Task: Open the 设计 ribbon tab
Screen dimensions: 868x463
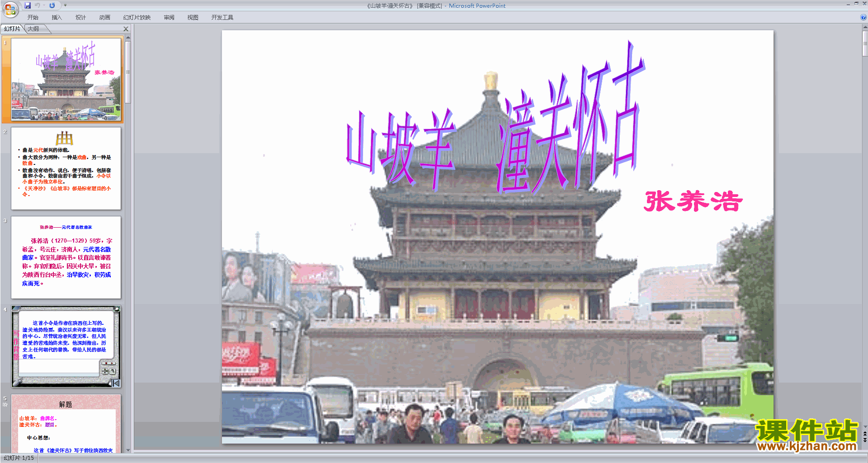Action: 80,18
